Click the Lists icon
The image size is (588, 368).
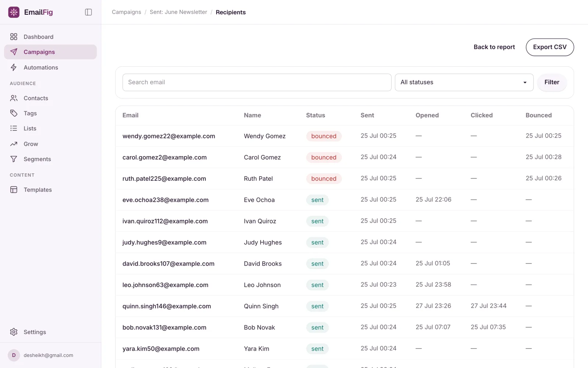pyautogui.click(x=14, y=128)
